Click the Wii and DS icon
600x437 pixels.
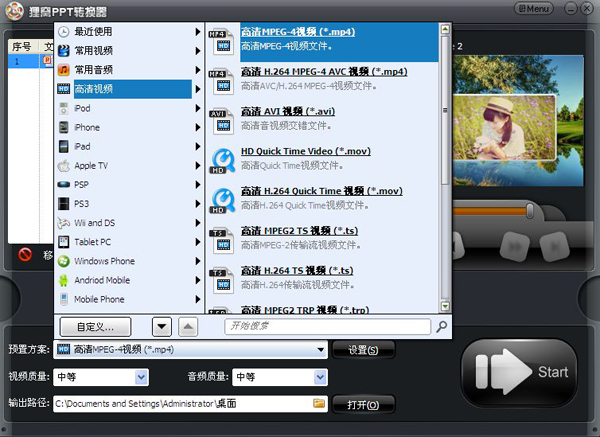[x=64, y=223]
